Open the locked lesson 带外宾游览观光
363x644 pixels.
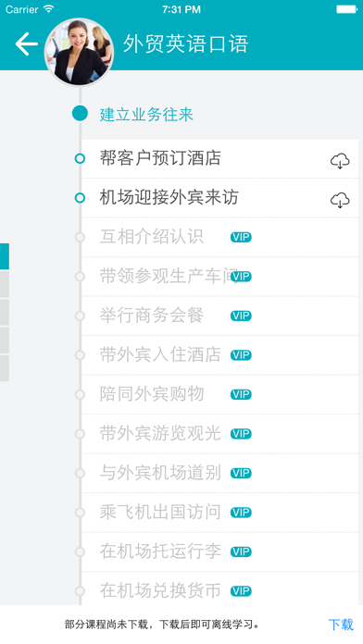[x=220, y=434]
